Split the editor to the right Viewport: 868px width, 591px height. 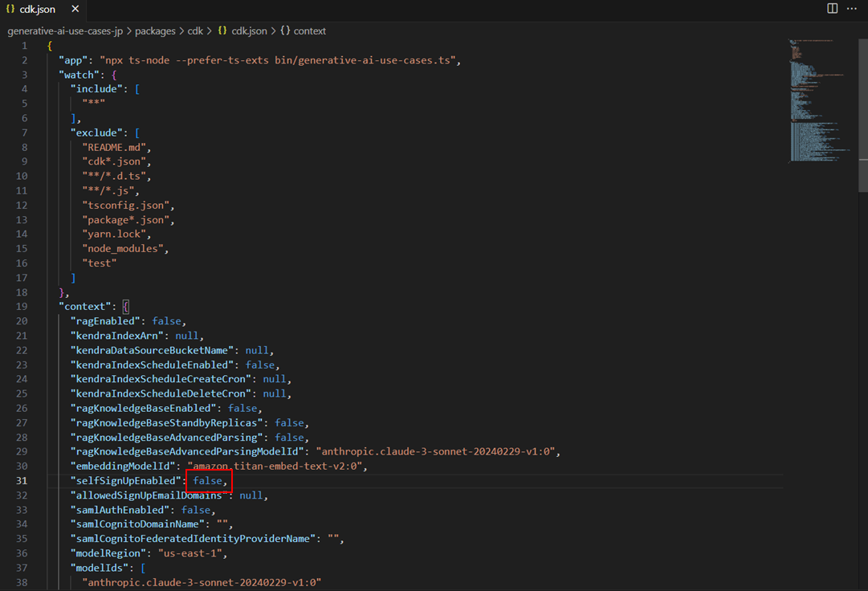[x=832, y=8]
